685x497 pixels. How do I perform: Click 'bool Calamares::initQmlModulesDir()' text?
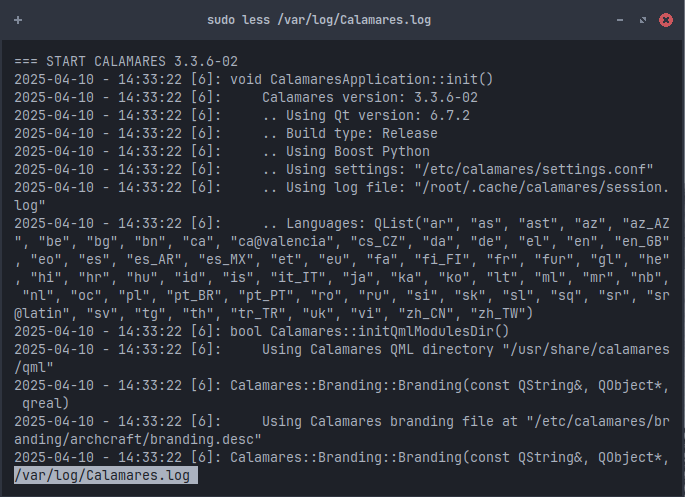coord(370,331)
